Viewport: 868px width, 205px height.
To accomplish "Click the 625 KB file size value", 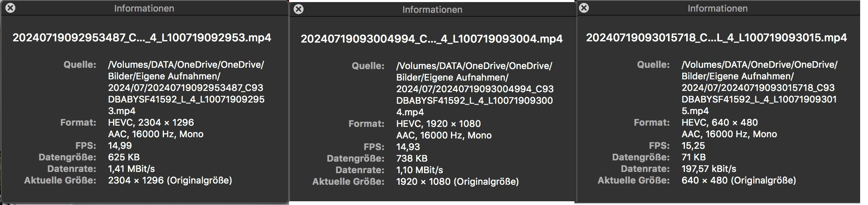I will 123,157.
